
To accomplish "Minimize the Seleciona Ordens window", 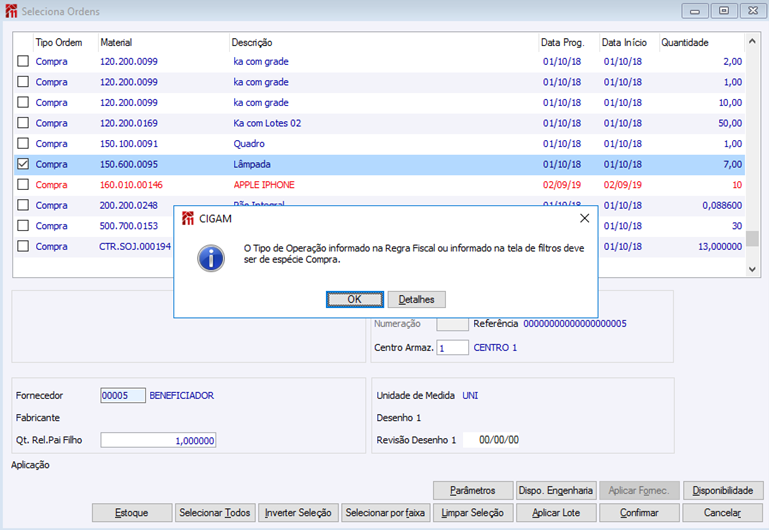I will pyautogui.click(x=694, y=11).
